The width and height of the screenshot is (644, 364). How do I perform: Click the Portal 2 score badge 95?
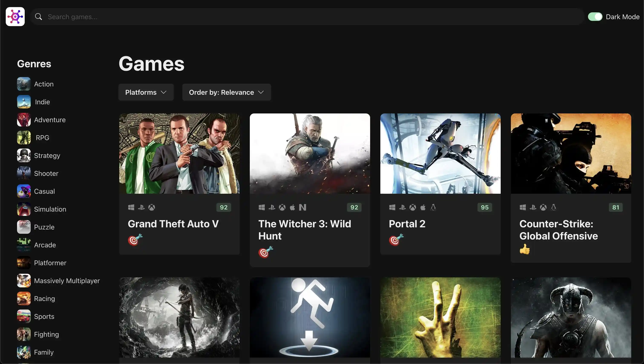click(484, 207)
